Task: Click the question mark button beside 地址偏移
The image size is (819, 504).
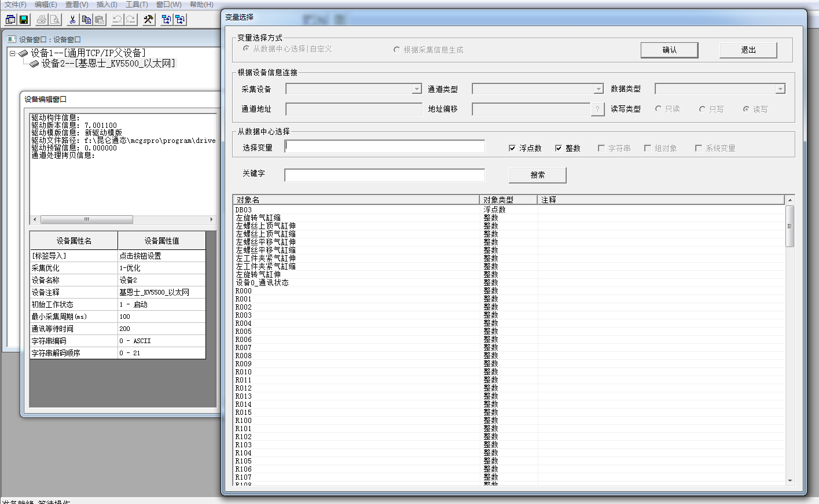Action: (597, 109)
